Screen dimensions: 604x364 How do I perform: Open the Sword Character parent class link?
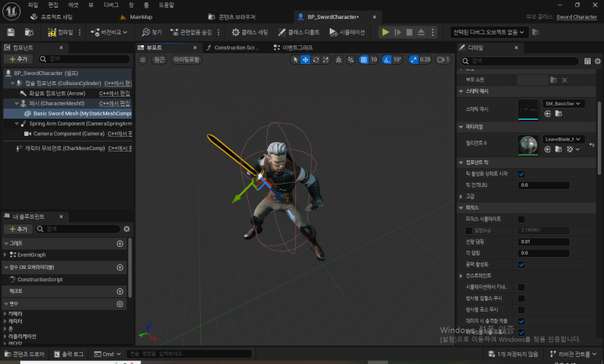577,17
